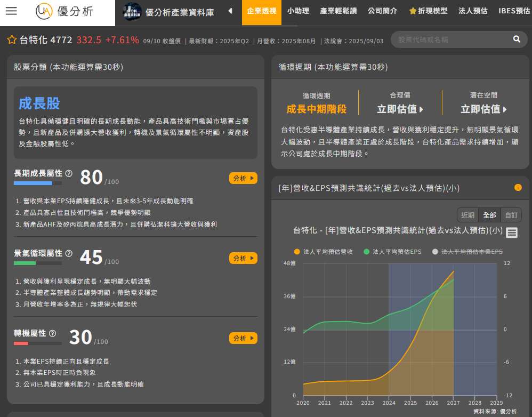This screenshot has width=532, height=417.
Task: Click the 最新財報：2025年Q2 text
Action: [x=219, y=41]
